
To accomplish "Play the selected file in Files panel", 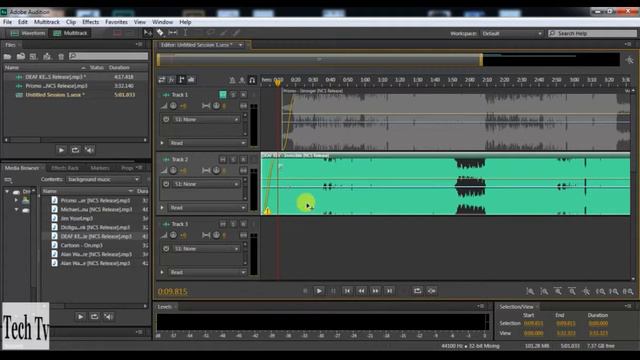I will point(61,150).
